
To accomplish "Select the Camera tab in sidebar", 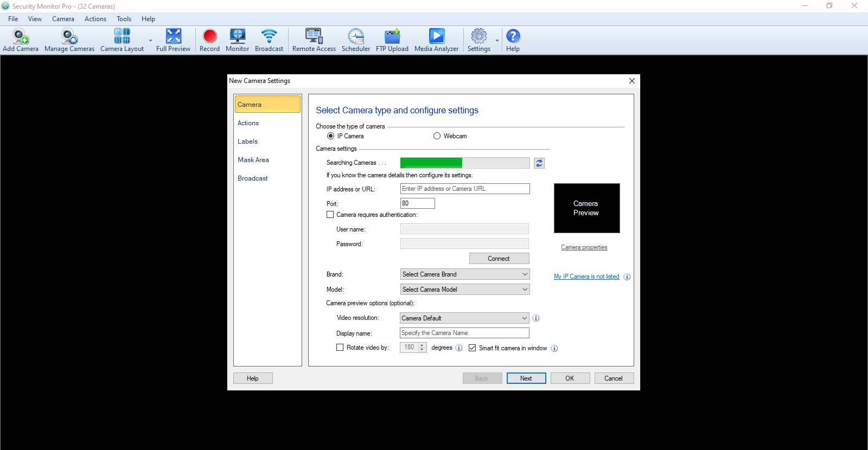I will click(x=267, y=104).
